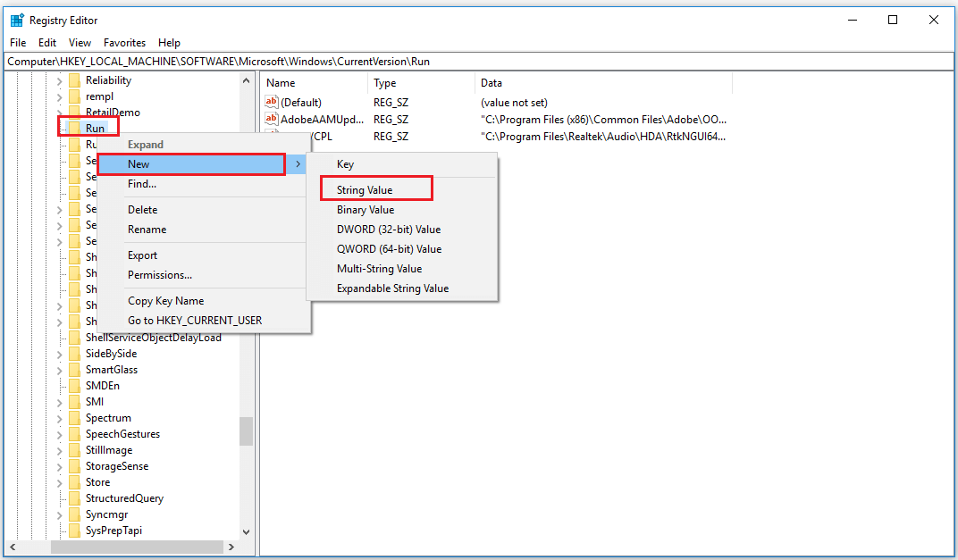Click the Type column header
This screenshot has width=958, height=560.
(x=421, y=82)
